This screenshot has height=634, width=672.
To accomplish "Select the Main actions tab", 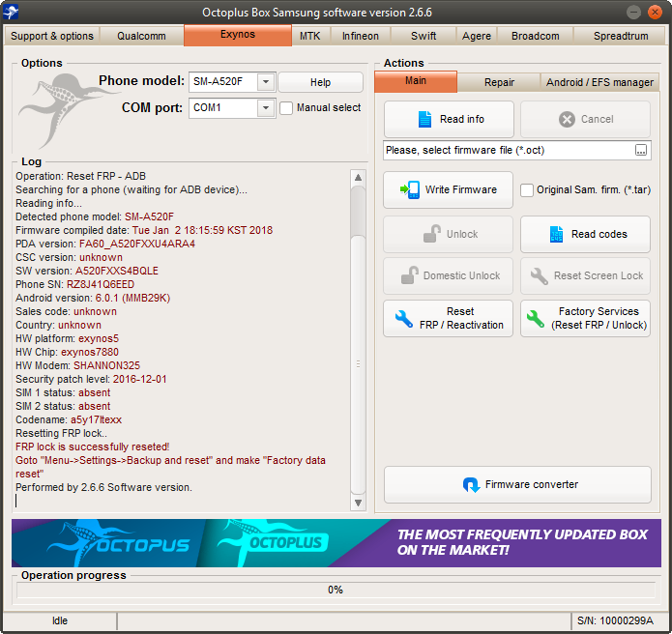I will pos(416,81).
